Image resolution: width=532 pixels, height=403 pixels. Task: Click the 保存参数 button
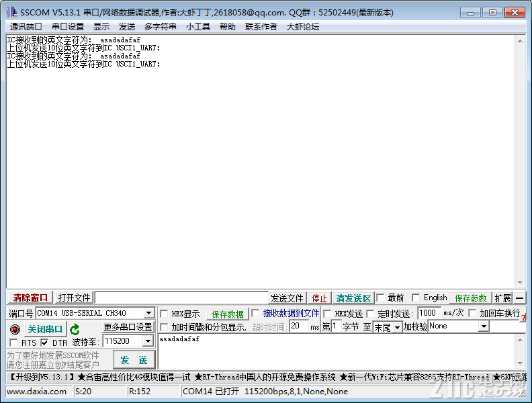tap(470, 298)
